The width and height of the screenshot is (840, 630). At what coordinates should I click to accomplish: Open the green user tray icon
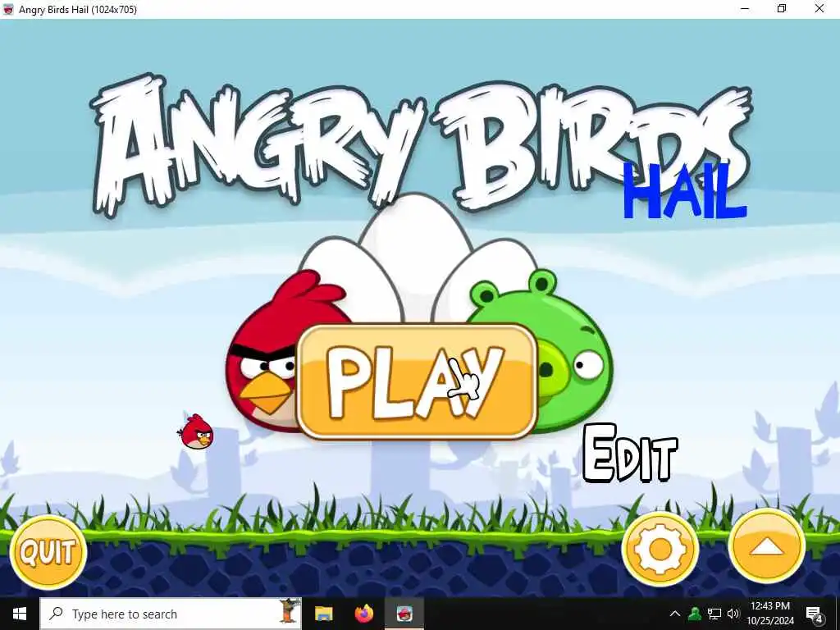695,614
